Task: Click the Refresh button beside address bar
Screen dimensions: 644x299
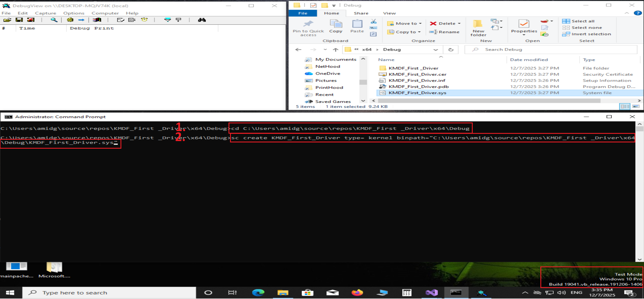Action: click(x=450, y=49)
